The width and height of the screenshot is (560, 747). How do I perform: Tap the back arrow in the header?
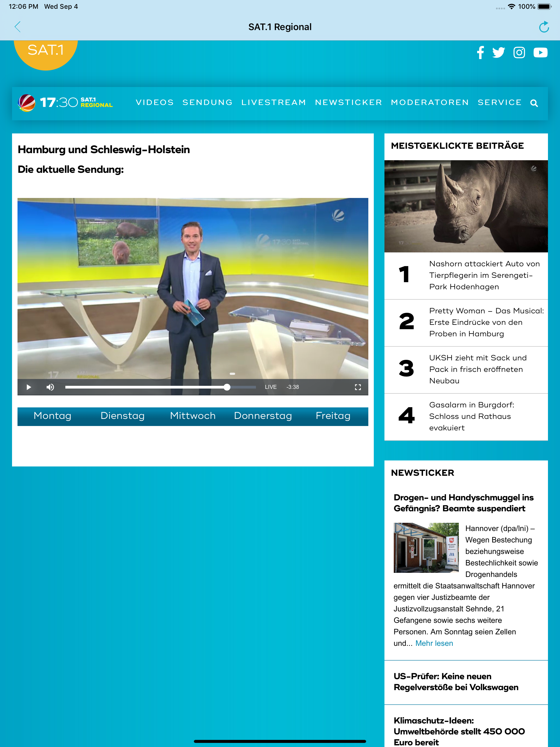17,27
